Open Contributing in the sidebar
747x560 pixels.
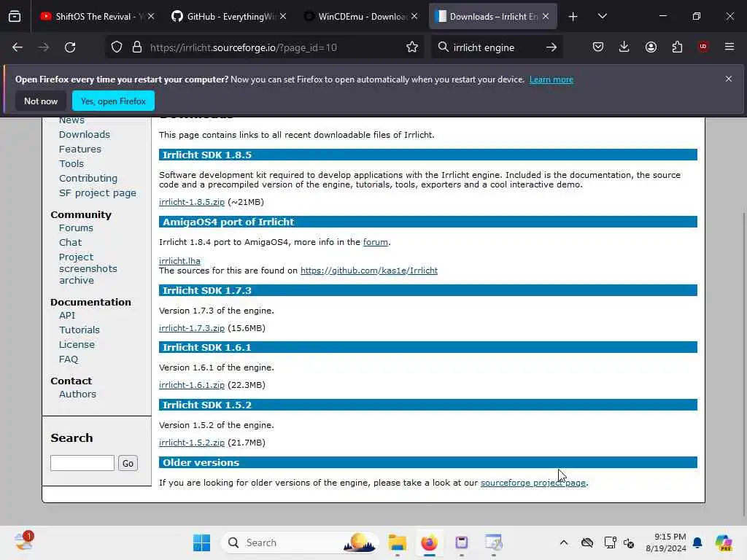[88, 178]
